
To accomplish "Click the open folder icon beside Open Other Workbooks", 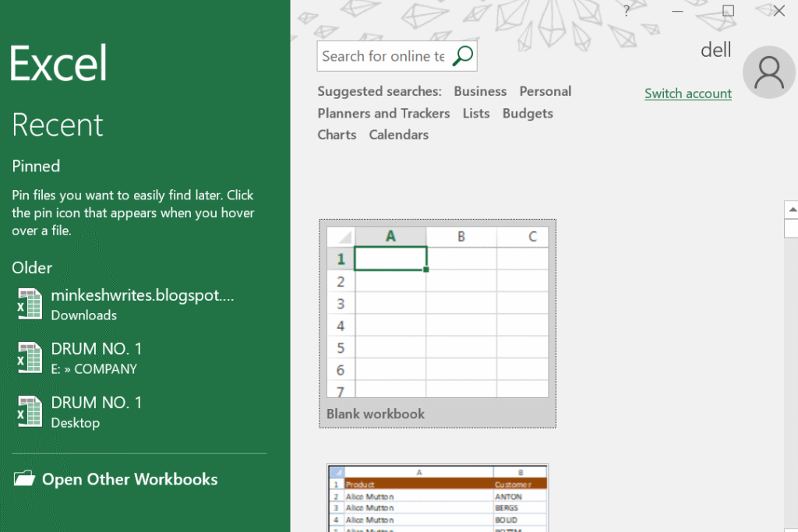I will [25, 479].
